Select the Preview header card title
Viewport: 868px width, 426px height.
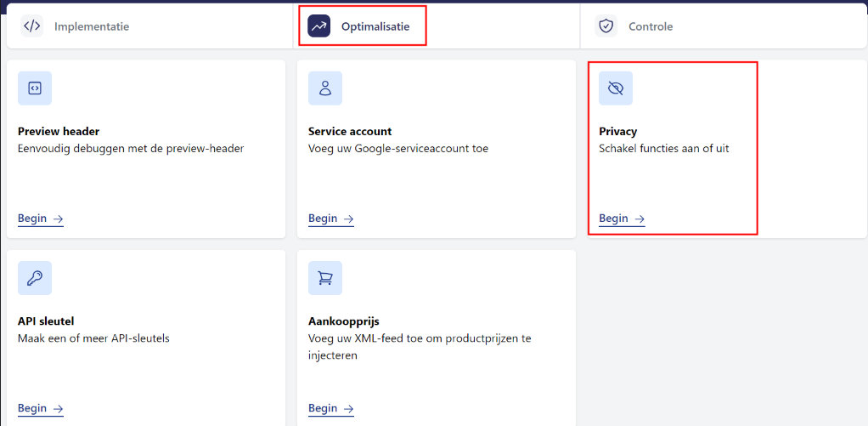59,132
